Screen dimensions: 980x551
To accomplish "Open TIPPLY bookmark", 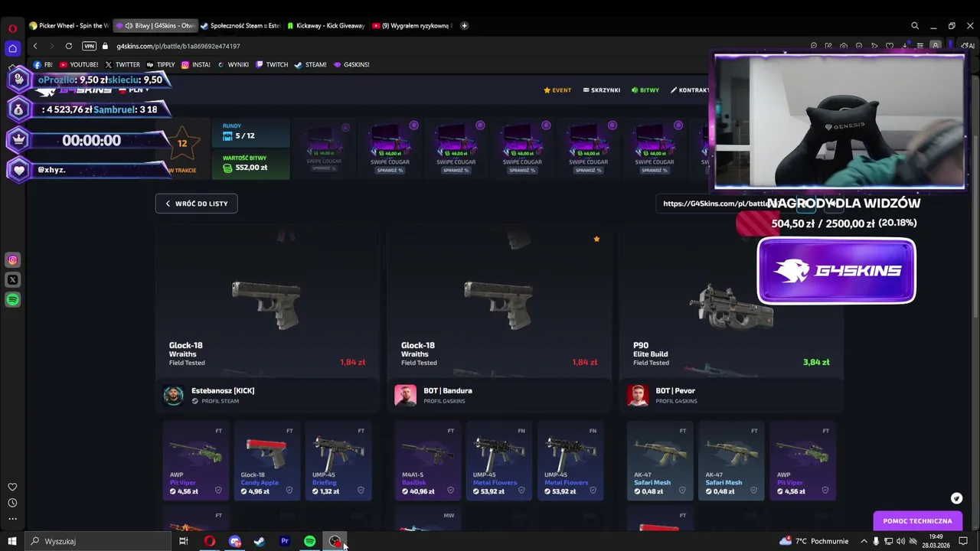I will click(x=161, y=65).
